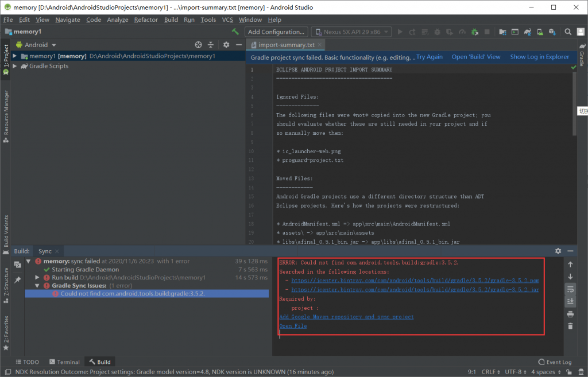The image size is (588, 377).
Task: Open the AVD Manager icon
Action: pyautogui.click(x=540, y=32)
